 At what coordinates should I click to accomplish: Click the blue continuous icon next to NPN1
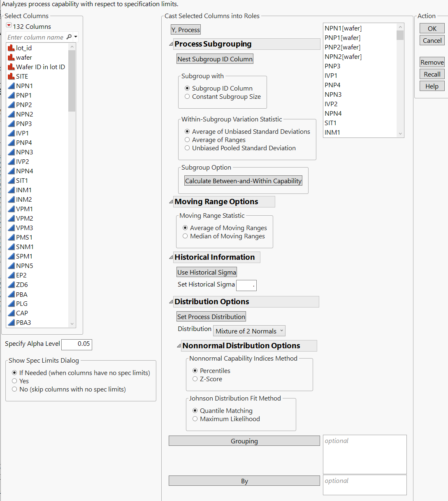[11, 86]
